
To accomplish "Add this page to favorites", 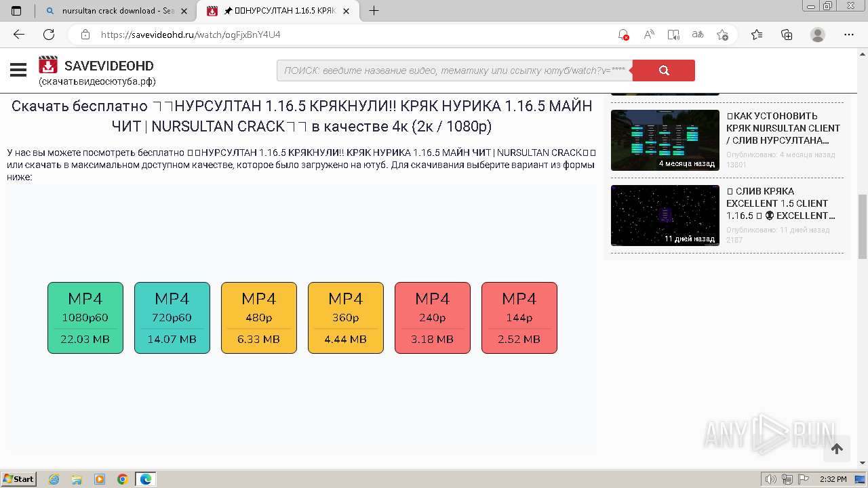I will pyautogui.click(x=723, y=35).
